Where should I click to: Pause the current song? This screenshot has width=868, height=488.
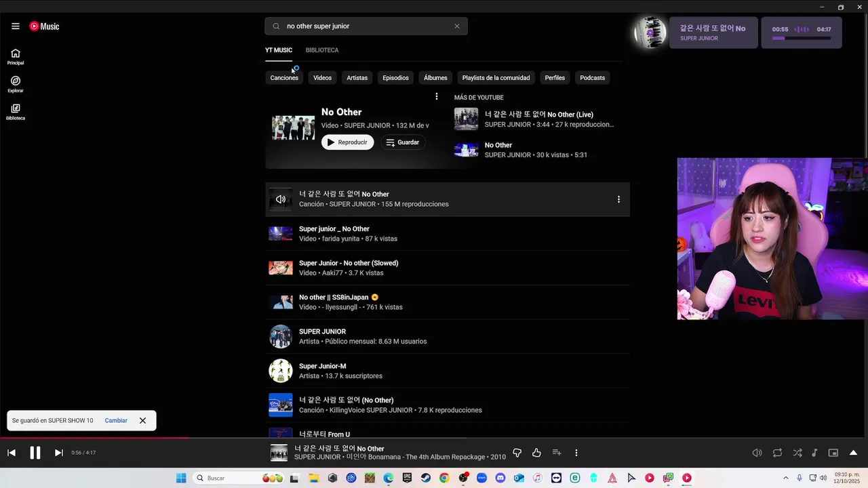click(x=35, y=453)
